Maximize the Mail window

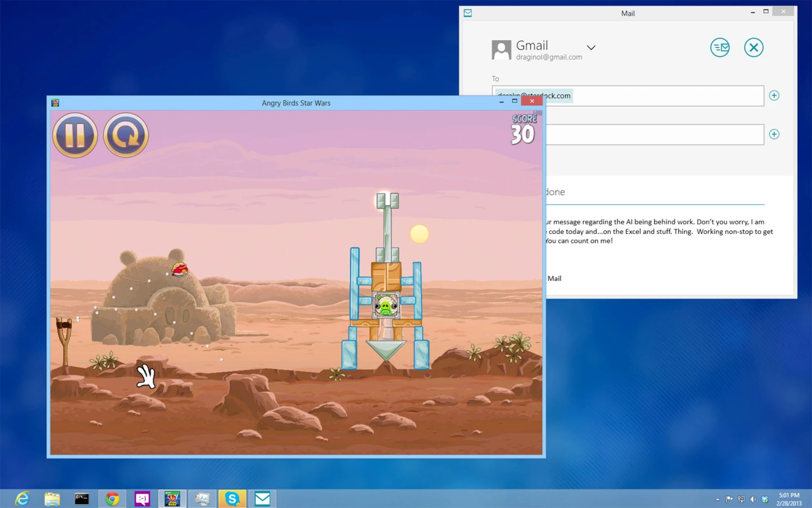pos(766,12)
